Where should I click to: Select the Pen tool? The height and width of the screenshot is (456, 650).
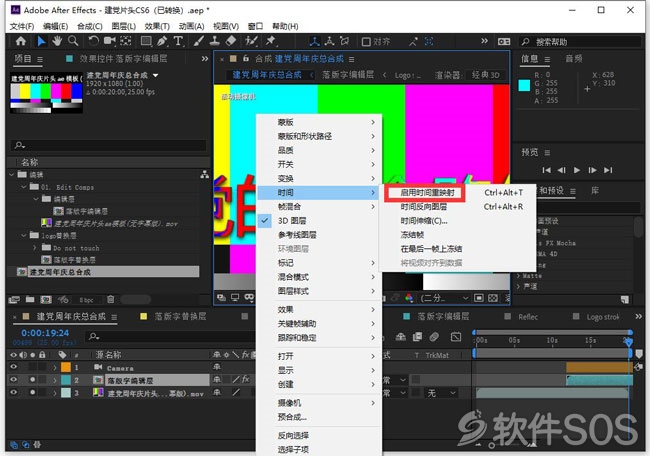tap(162, 41)
